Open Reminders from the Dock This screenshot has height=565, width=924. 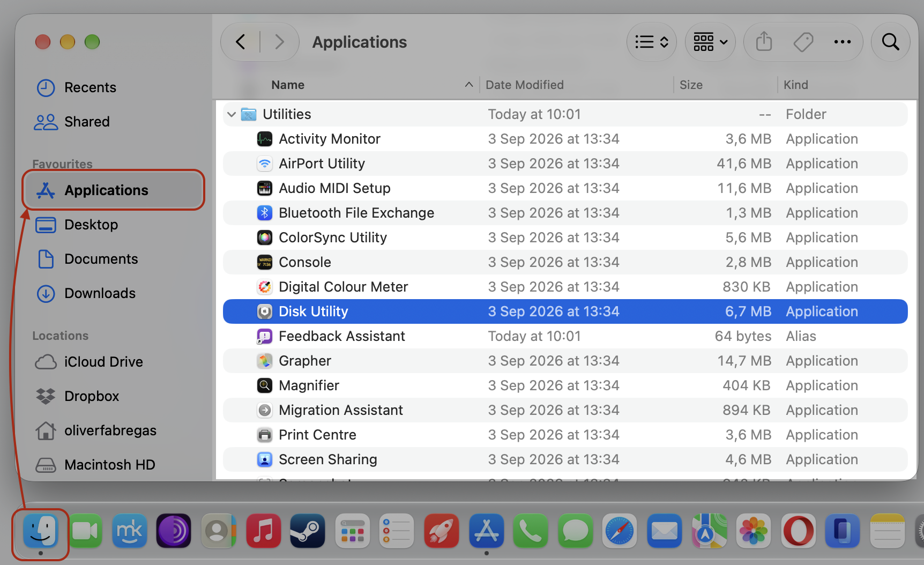tap(397, 531)
